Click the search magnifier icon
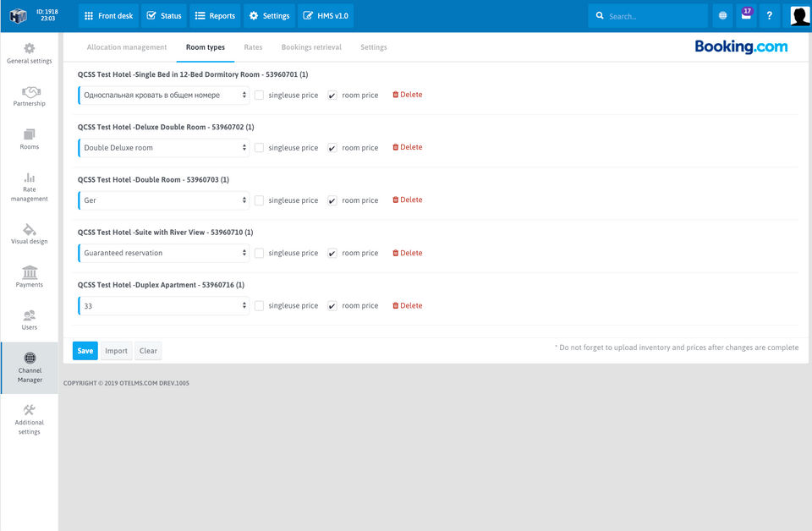 click(600, 15)
